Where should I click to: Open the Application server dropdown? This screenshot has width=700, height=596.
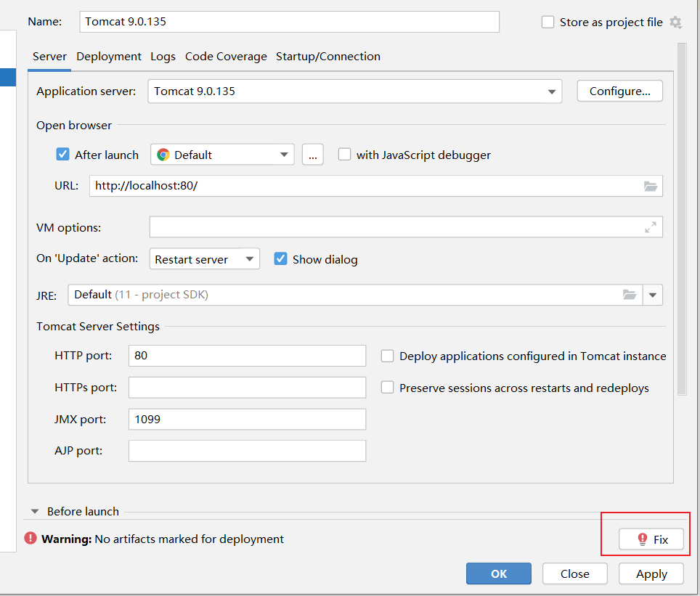pyautogui.click(x=551, y=91)
